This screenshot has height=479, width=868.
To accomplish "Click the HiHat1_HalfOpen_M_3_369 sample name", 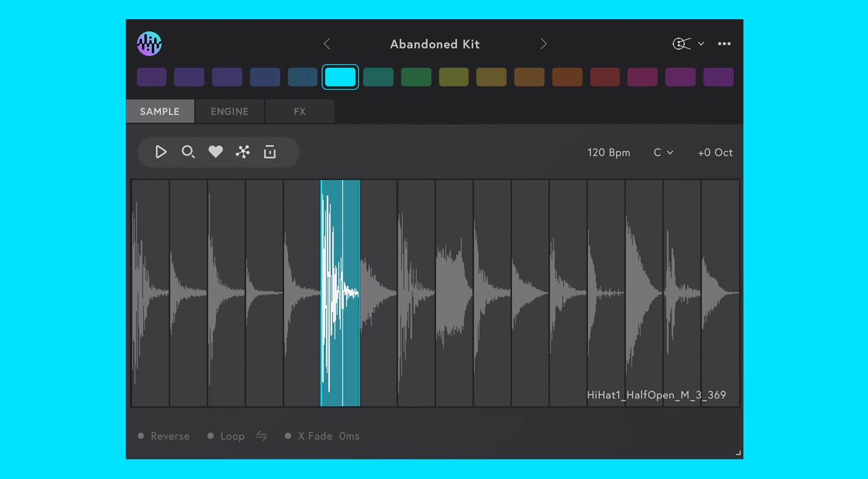I will click(657, 395).
